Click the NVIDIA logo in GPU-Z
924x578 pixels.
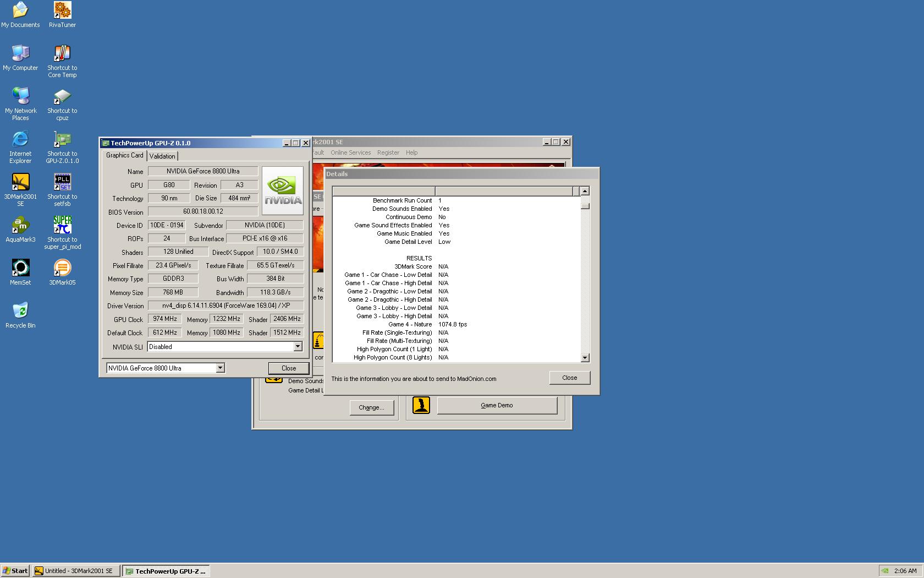pyautogui.click(x=283, y=190)
